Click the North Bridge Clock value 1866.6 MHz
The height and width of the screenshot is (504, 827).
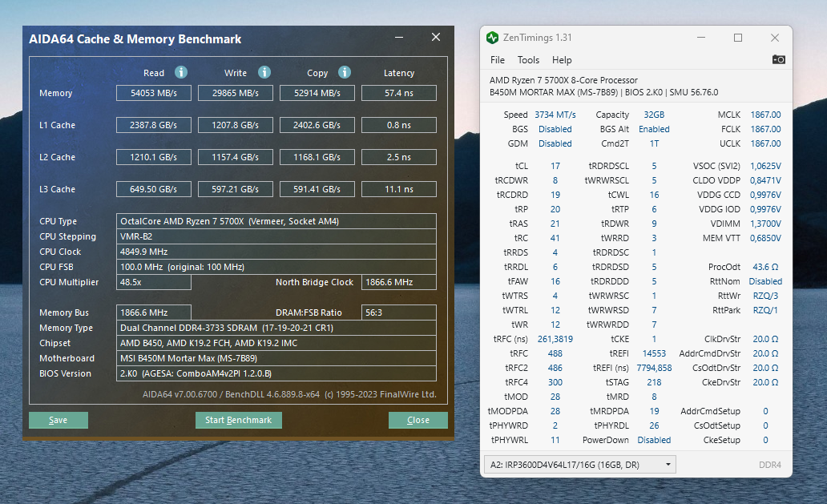(x=399, y=282)
